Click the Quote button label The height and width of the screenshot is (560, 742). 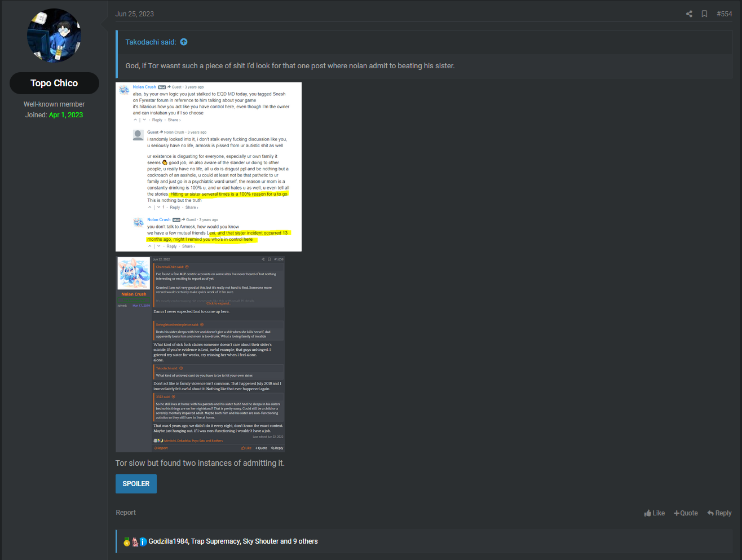click(689, 513)
